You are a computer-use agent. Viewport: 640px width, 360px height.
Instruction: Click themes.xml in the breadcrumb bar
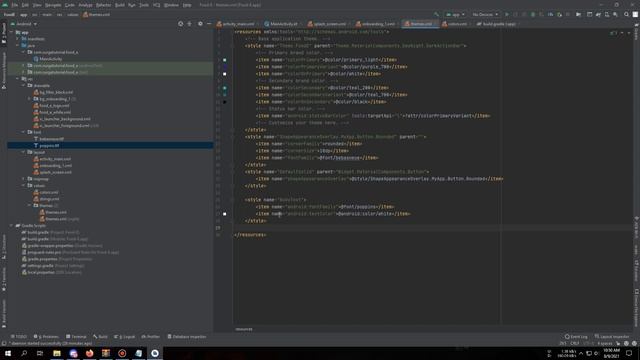[x=96, y=14]
